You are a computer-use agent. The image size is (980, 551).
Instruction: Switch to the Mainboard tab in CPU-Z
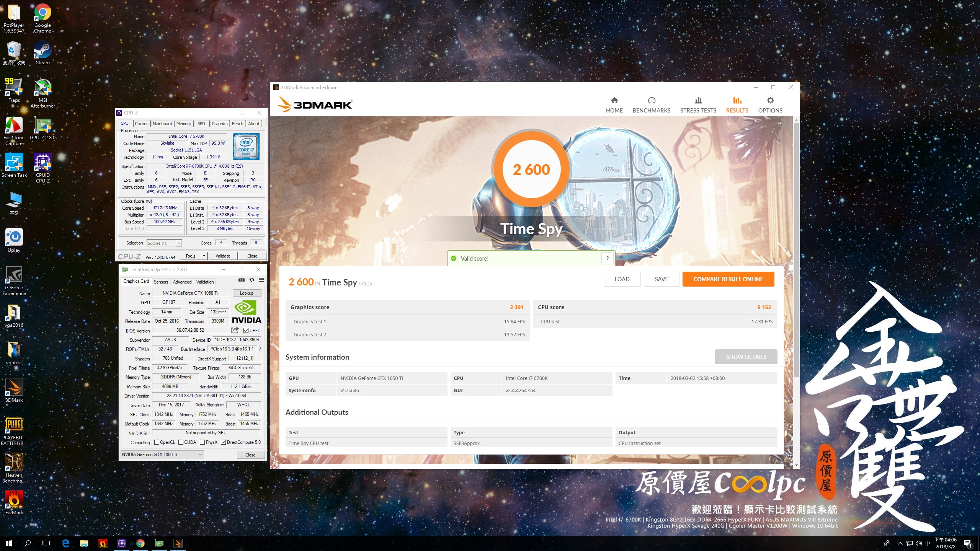tap(162, 123)
